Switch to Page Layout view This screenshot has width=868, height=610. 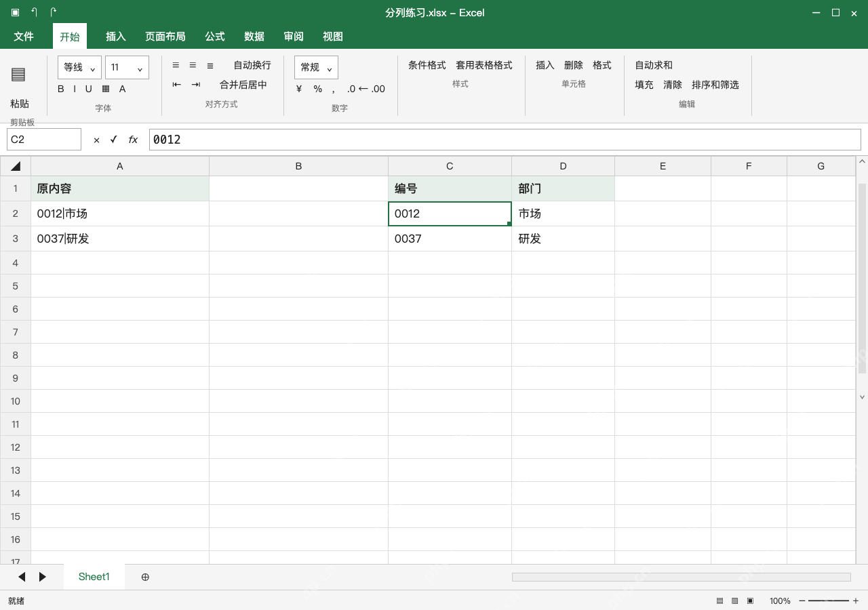pos(735,601)
